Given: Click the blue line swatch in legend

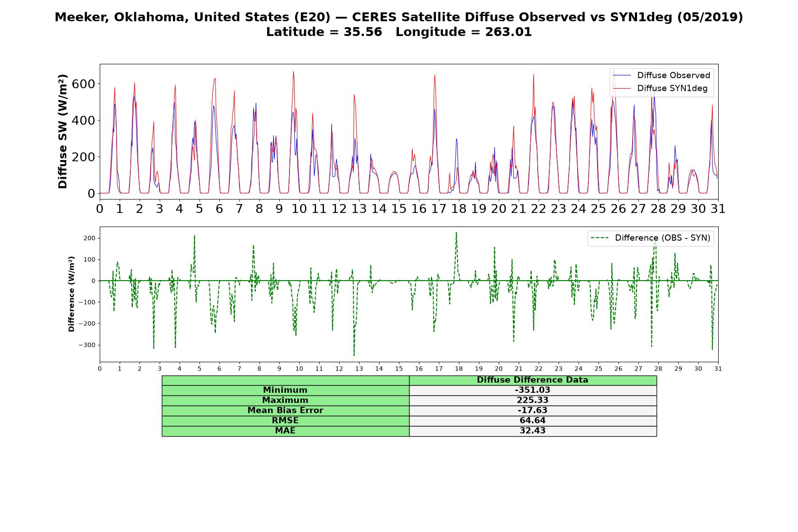Looking at the screenshot, I should coord(622,76).
